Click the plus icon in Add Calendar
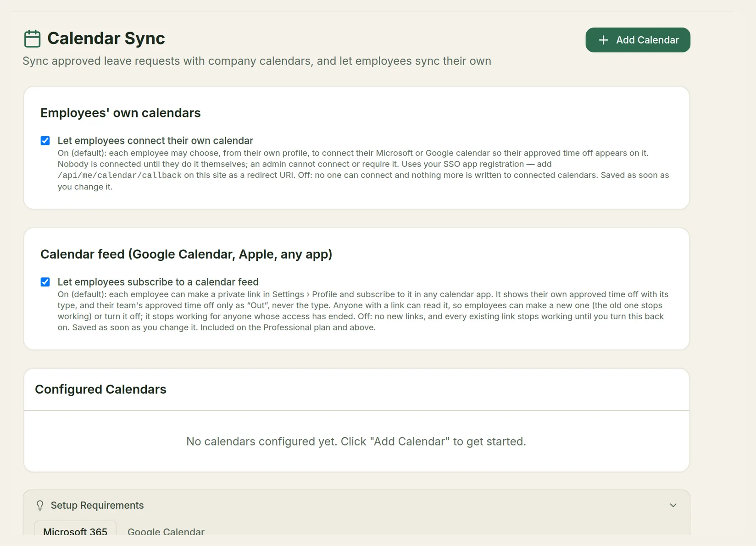The image size is (756, 546). pyautogui.click(x=604, y=40)
